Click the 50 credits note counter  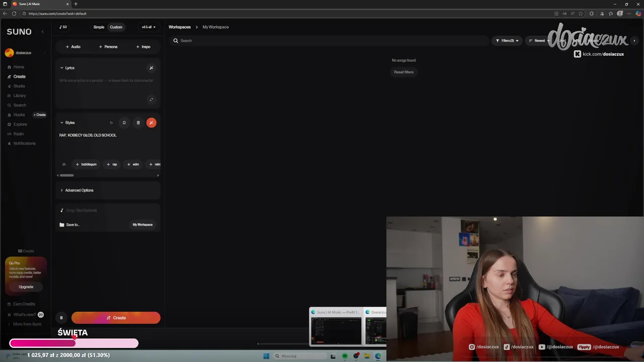pyautogui.click(x=63, y=27)
